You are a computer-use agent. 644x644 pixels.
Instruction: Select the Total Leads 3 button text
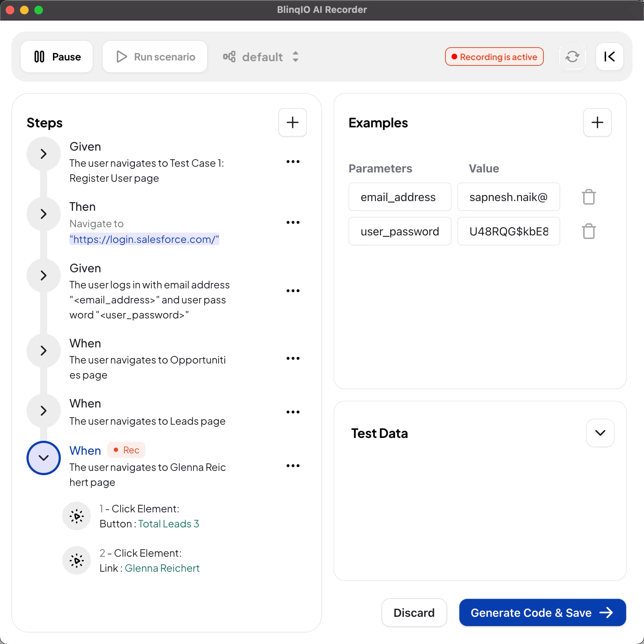tap(169, 524)
